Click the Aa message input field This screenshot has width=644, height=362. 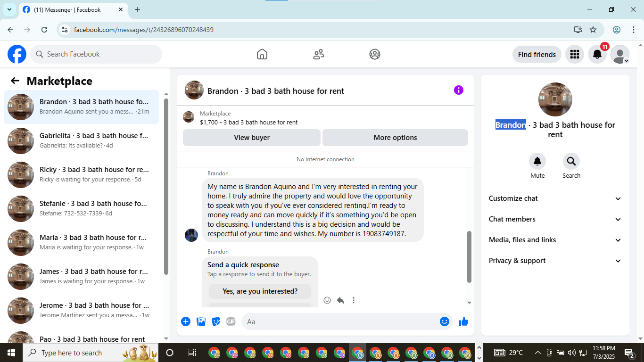340,321
